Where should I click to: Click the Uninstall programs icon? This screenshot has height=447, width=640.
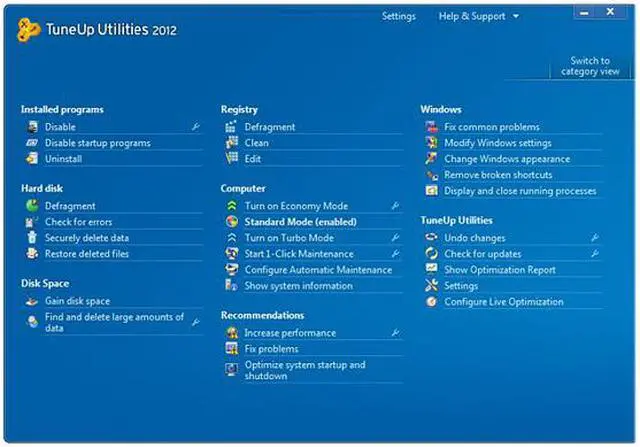[x=32, y=158]
